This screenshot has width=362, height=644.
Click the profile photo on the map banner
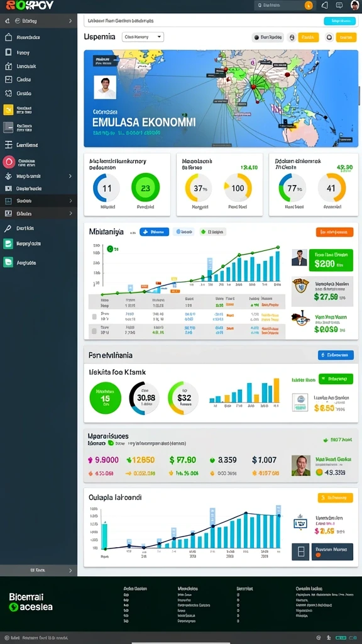coord(105,87)
